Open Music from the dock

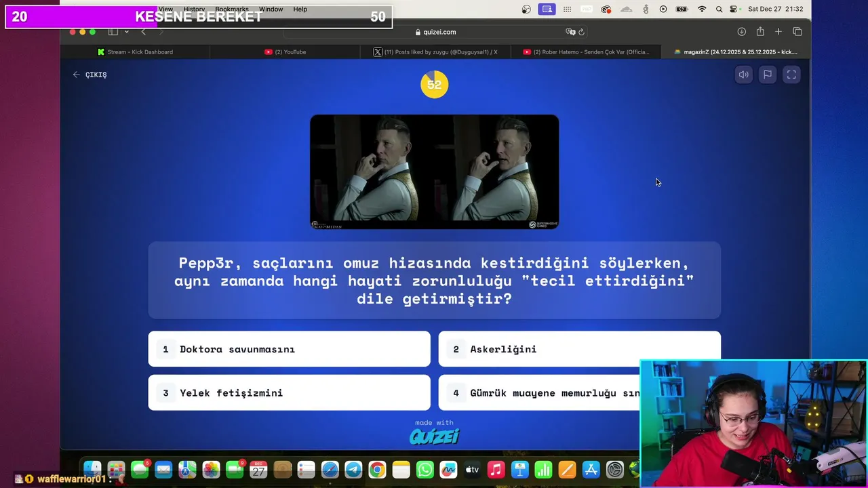coord(496,469)
